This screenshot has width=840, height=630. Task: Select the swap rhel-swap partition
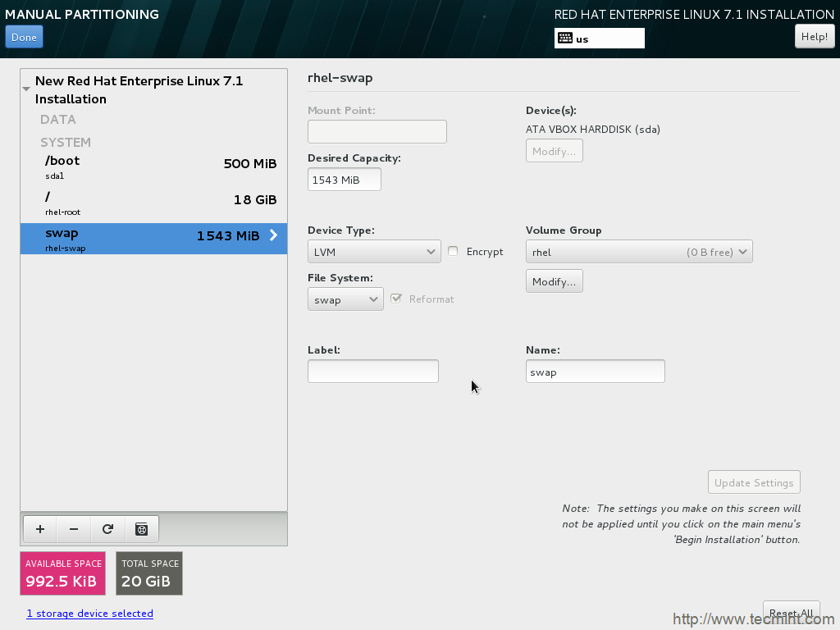click(x=153, y=239)
